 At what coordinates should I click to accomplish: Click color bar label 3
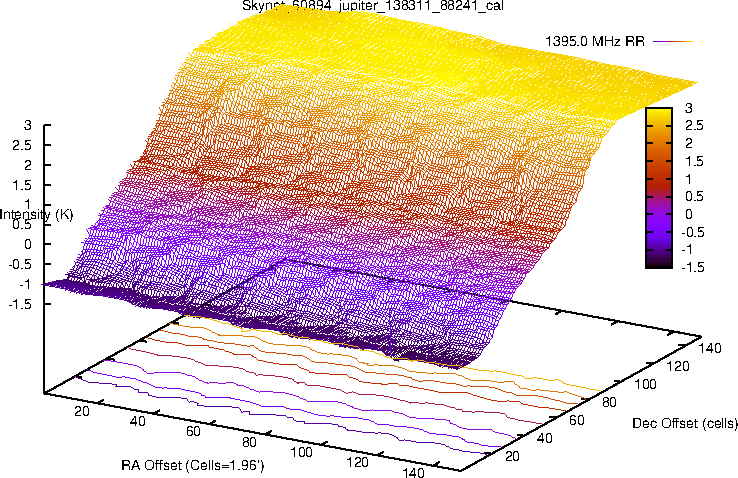tap(689, 108)
